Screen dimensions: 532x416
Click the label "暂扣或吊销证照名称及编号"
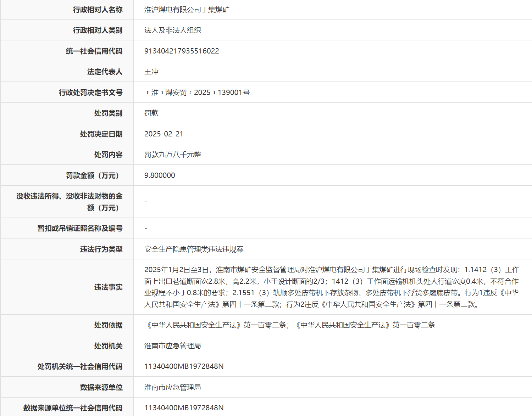pyautogui.click(x=80, y=228)
